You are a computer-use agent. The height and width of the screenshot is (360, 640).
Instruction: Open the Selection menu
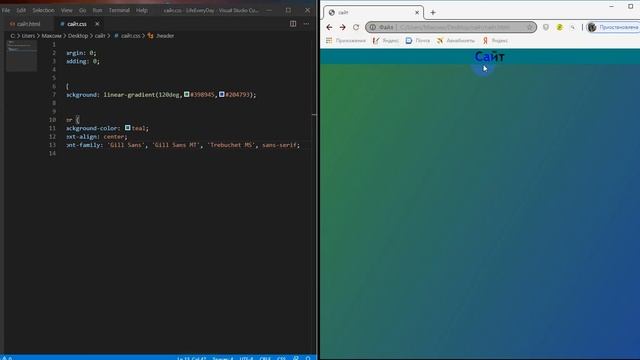click(43, 10)
